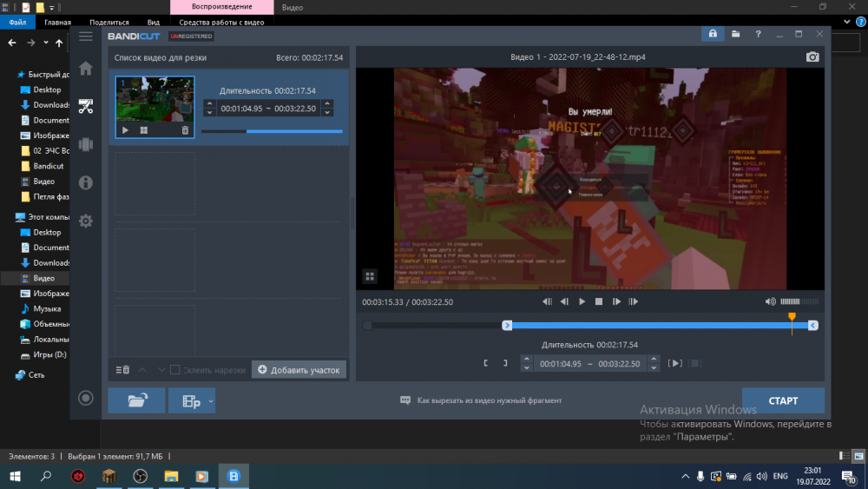Click the open file folder button
The width and height of the screenshot is (868, 489).
pyautogui.click(x=136, y=400)
